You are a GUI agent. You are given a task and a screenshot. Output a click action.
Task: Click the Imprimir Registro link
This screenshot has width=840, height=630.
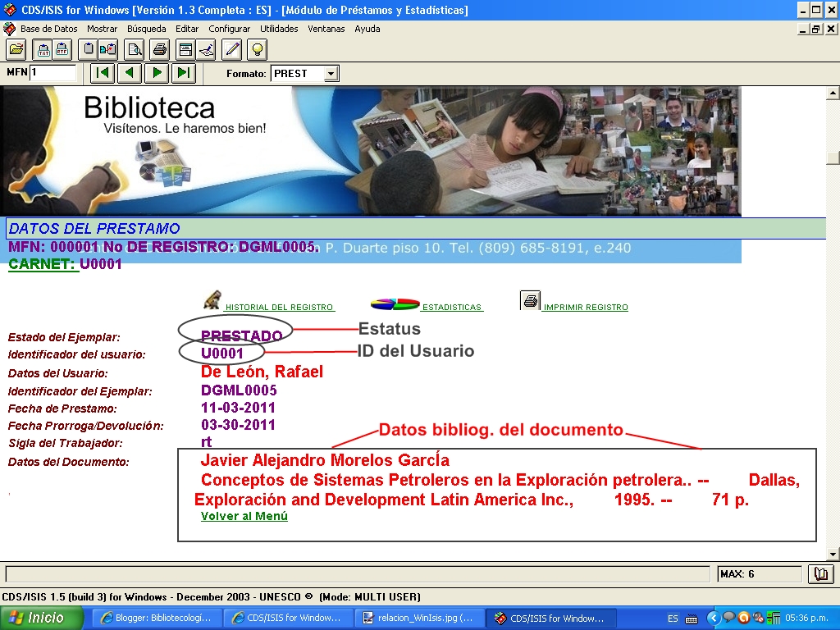(585, 308)
